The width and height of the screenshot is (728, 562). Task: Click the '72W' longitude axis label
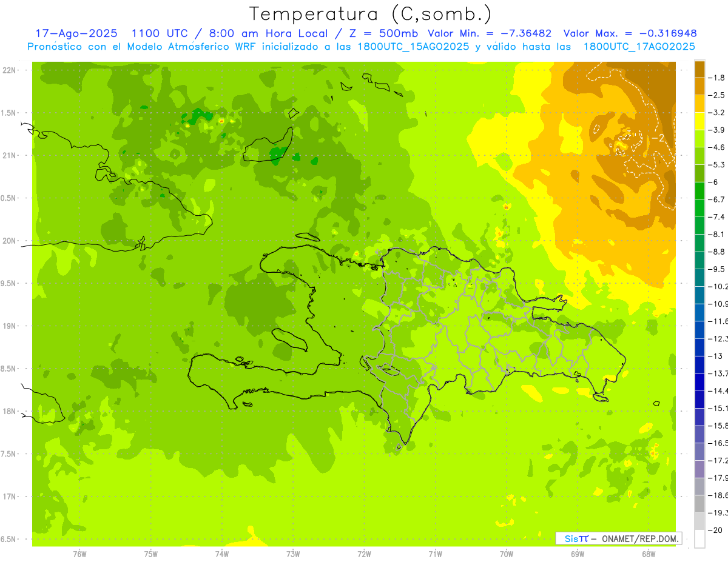pyautogui.click(x=364, y=554)
